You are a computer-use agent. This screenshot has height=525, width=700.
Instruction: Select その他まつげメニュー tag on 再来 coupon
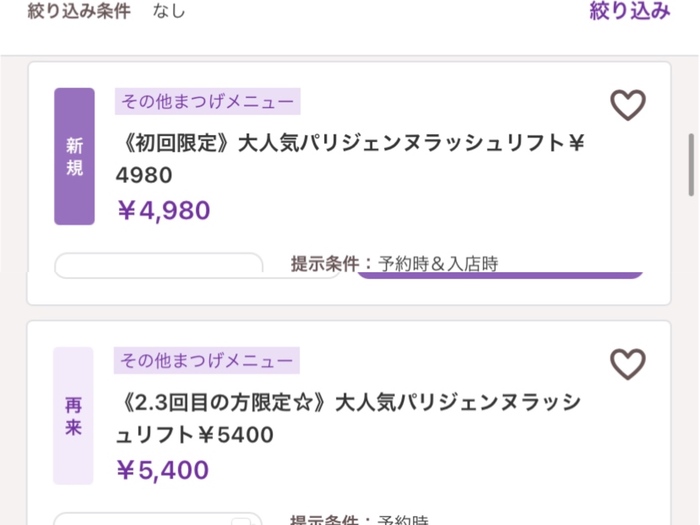tap(207, 360)
